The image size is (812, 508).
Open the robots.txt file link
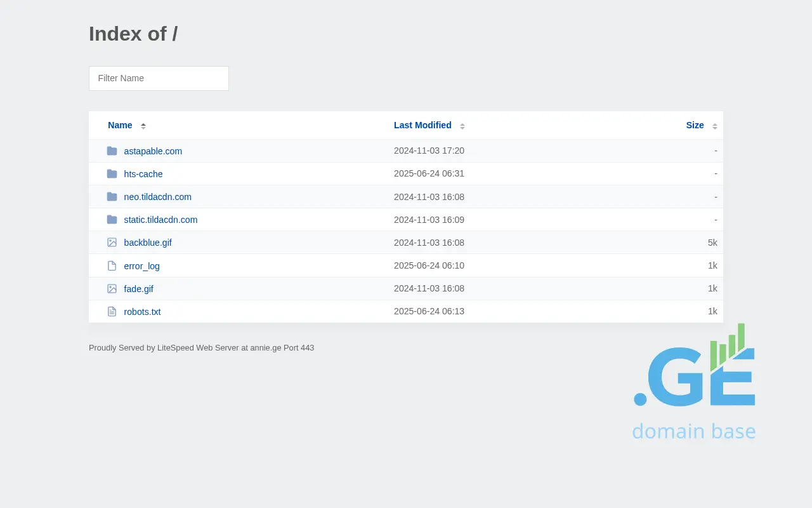click(x=142, y=312)
